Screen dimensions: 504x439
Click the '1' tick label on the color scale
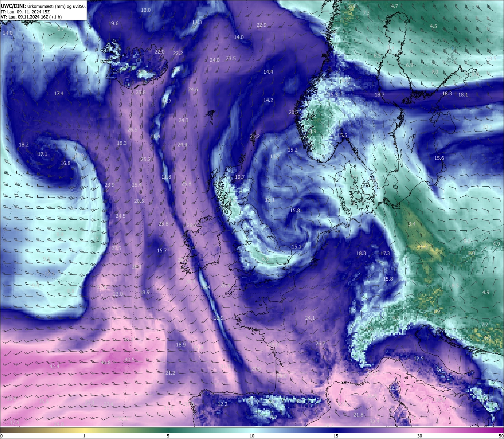tap(84, 436)
